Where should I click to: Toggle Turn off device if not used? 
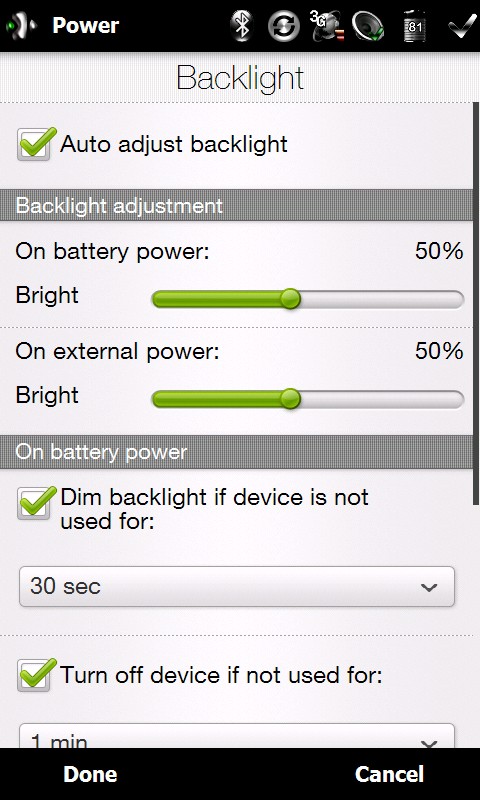36,675
